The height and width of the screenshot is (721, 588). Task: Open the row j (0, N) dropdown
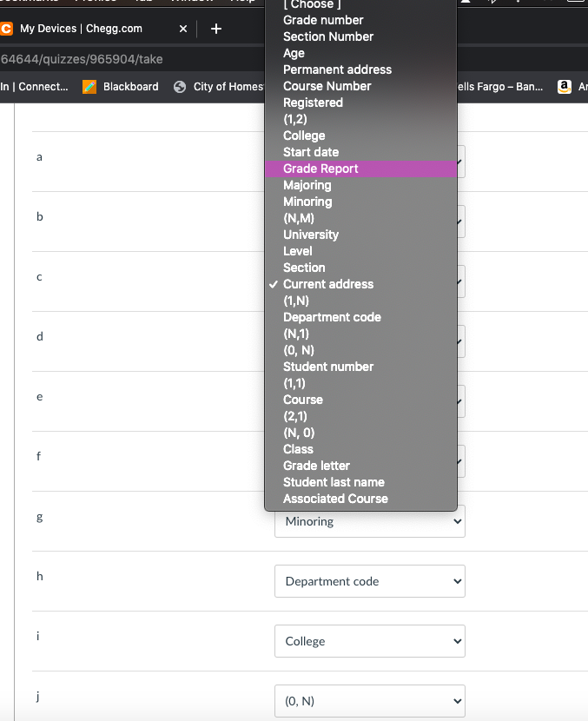[370, 701]
